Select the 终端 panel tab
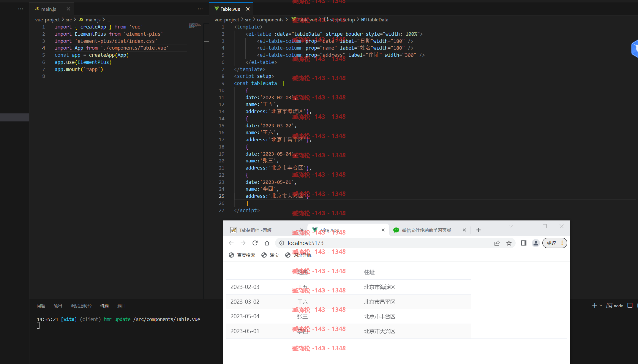638x364 pixels. 105,306
